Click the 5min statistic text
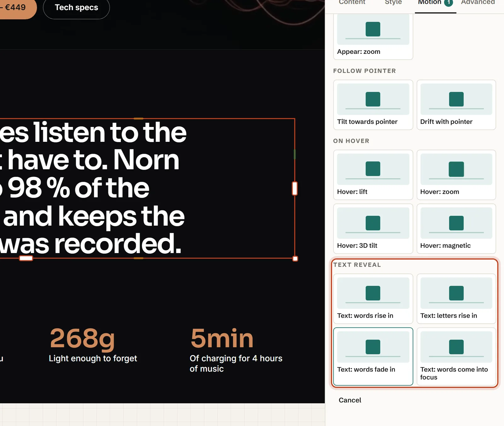 222,338
